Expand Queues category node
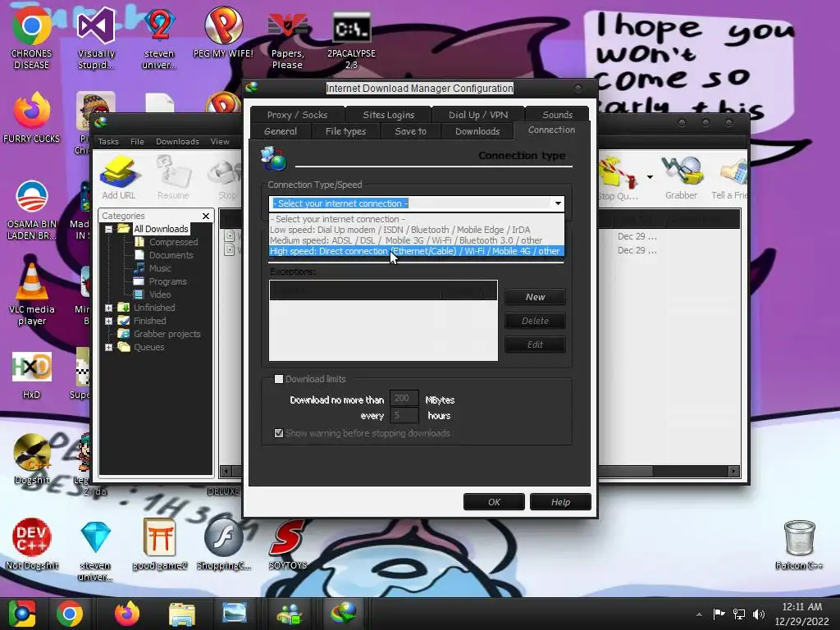840x630 pixels. point(109,347)
